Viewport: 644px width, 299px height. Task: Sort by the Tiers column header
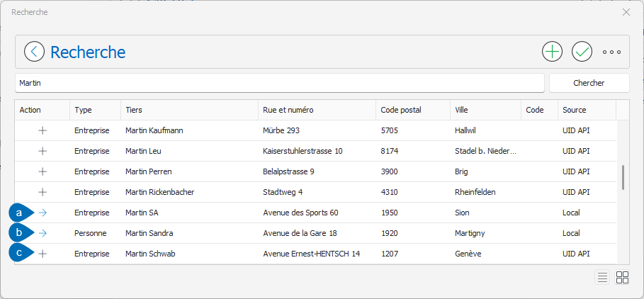pos(189,110)
